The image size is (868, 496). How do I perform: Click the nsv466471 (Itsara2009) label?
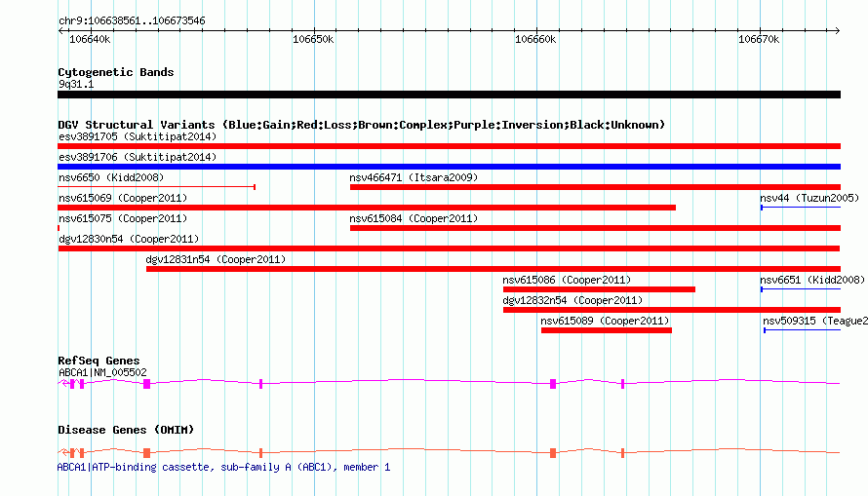(x=414, y=177)
